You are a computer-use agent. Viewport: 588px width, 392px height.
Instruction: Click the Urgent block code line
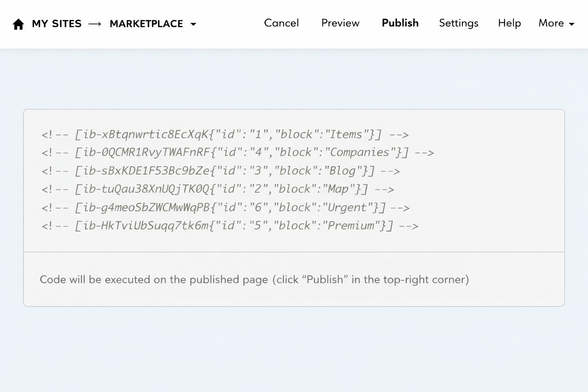tap(225, 207)
